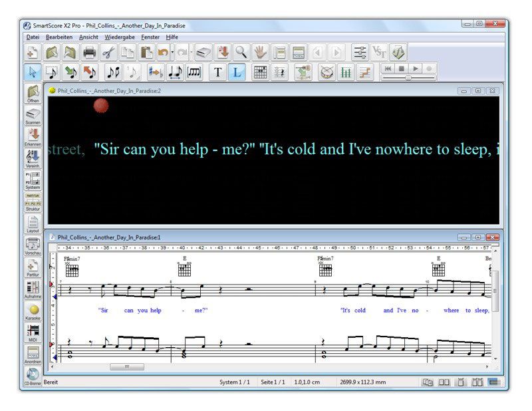Image resolution: width=532 pixels, height=411 pixels.
Task: Click the note spacing double-arrow tool
Action: point(175,72)
